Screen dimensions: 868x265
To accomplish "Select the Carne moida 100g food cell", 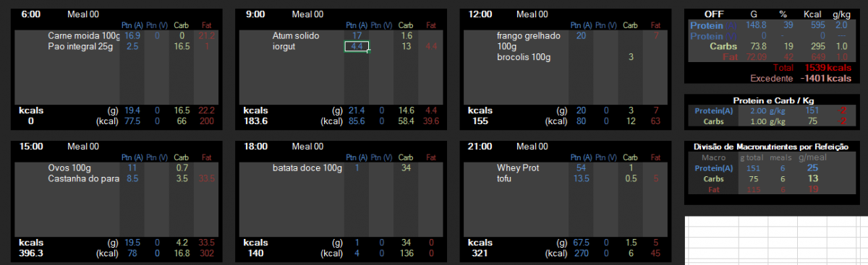I will coord(83,35).
